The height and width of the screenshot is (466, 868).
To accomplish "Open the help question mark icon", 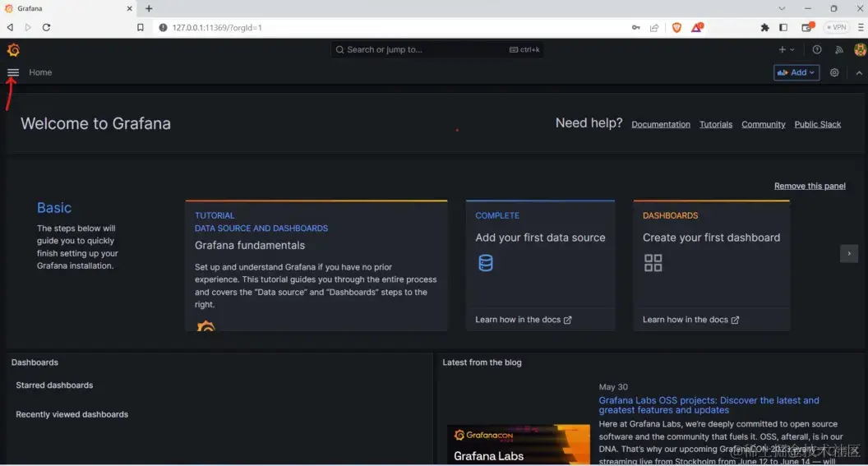I will click(x=816, y=50).
